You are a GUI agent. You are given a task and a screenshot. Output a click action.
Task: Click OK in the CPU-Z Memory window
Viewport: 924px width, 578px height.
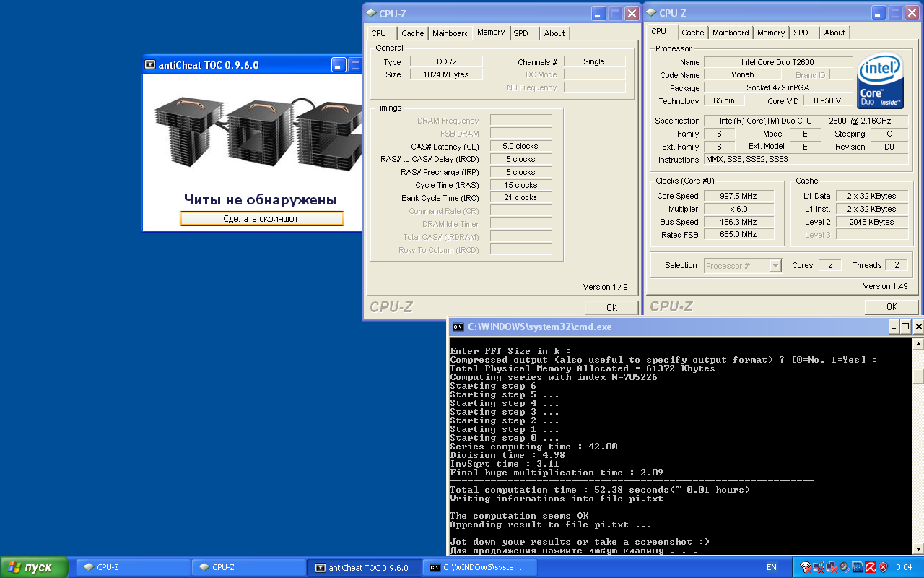pyautogui.click(x=611, y=307)
